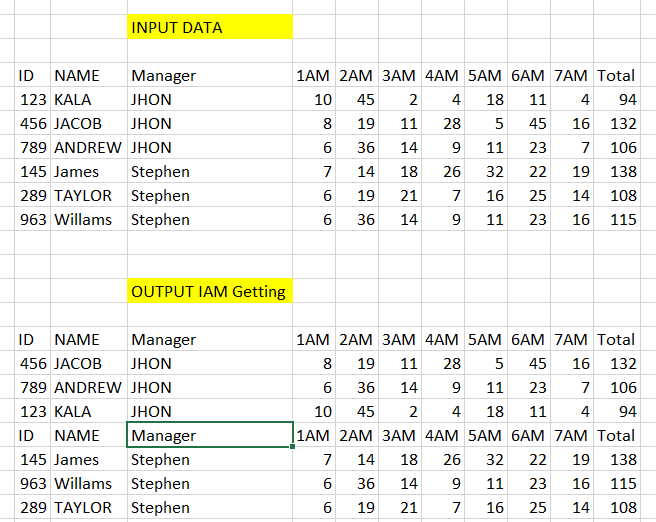Click the fill handle of the selected Manager cell

click(x=292, y=446)
